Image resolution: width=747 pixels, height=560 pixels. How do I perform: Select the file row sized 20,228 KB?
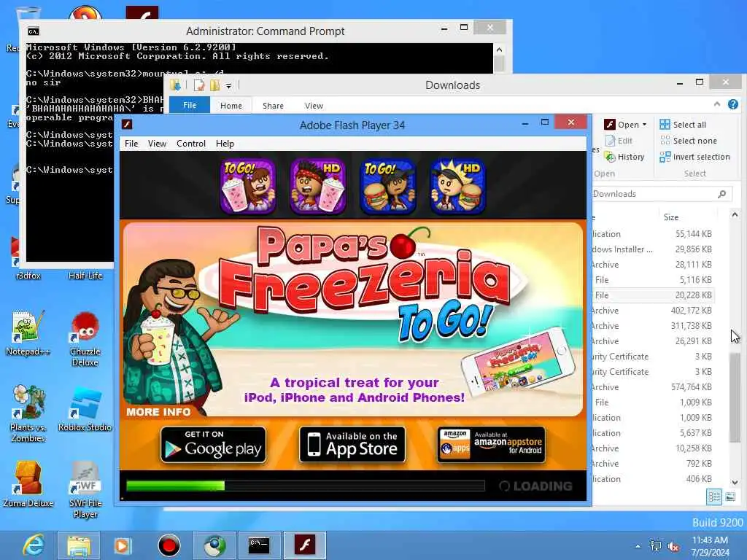coord(653,295)
